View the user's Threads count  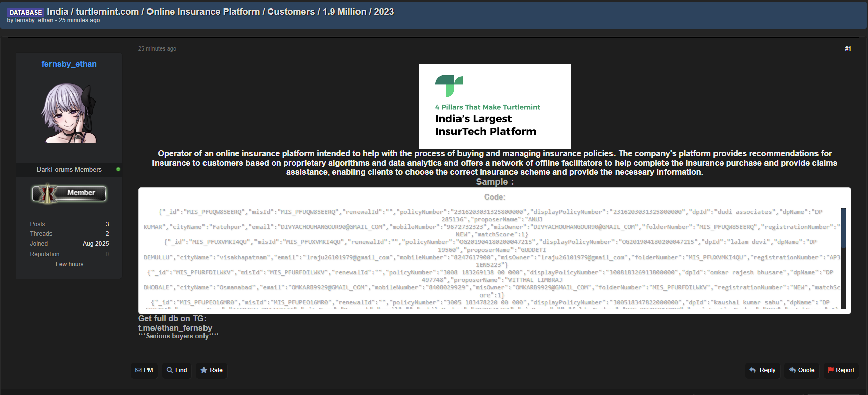(x=107, y=234)
